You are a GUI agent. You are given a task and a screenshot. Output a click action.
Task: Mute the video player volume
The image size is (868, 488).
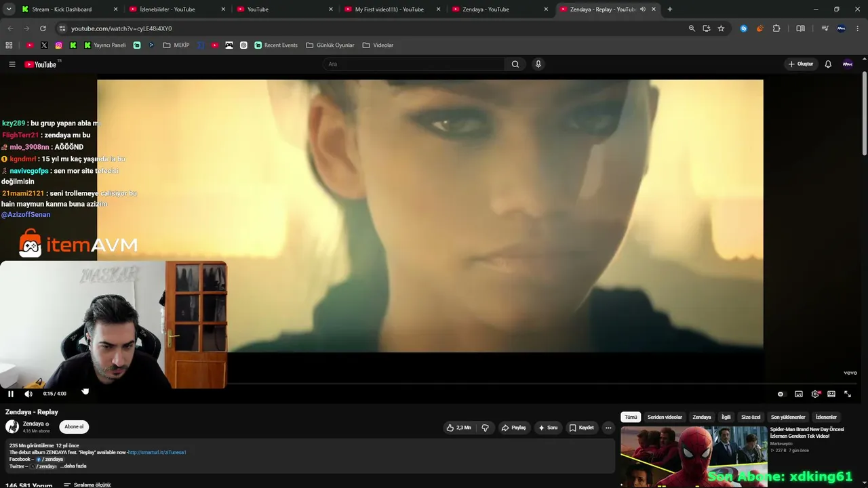pyautogui.click(x=28, y=394)
